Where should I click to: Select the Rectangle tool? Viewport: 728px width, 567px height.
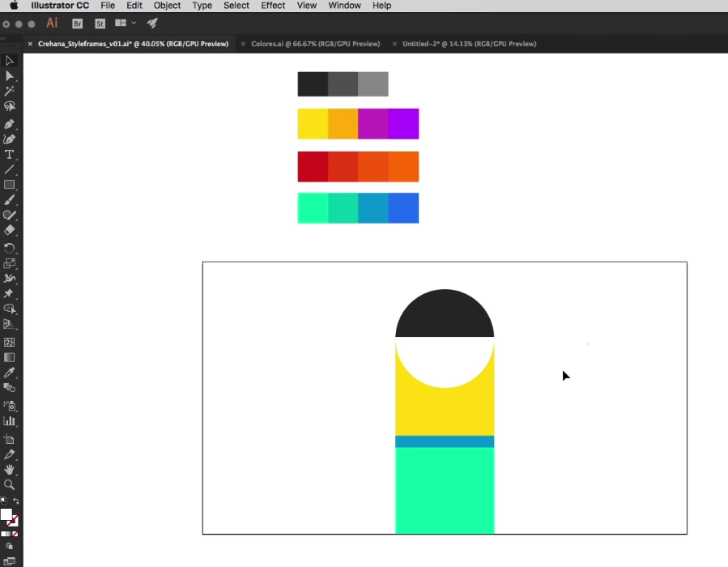(10, 184)
